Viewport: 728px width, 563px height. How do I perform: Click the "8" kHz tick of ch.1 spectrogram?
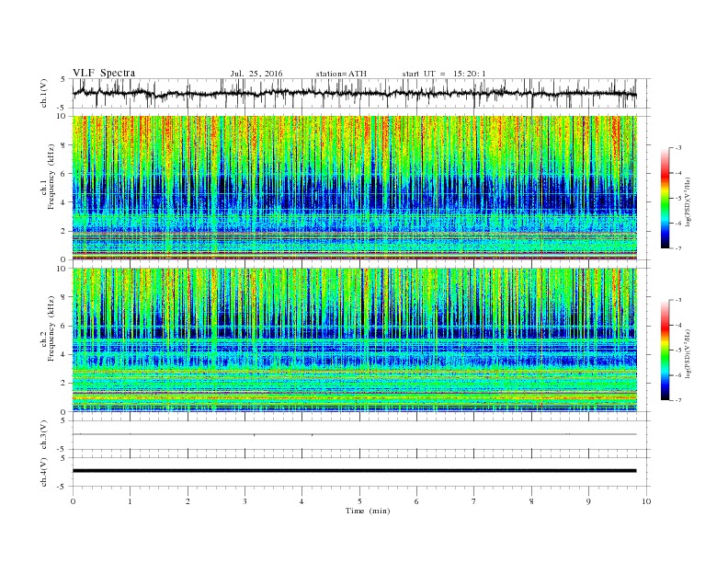(x=64, y=145)
